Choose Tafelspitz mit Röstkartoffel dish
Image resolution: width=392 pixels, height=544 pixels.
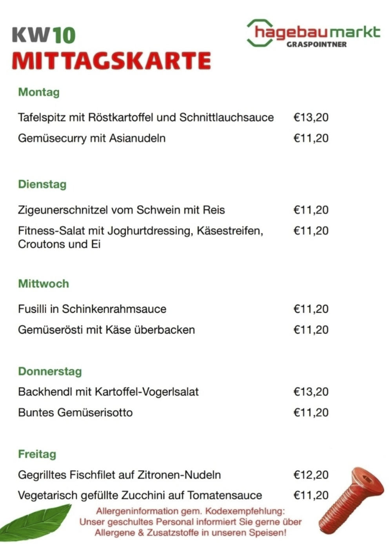tap(145, 117)
